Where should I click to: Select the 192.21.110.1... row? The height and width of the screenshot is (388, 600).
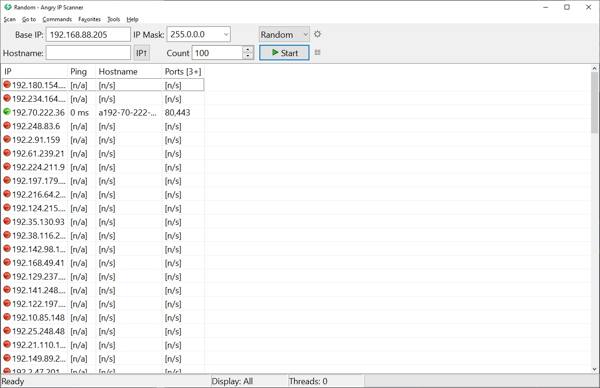click(x=103, y=345)
